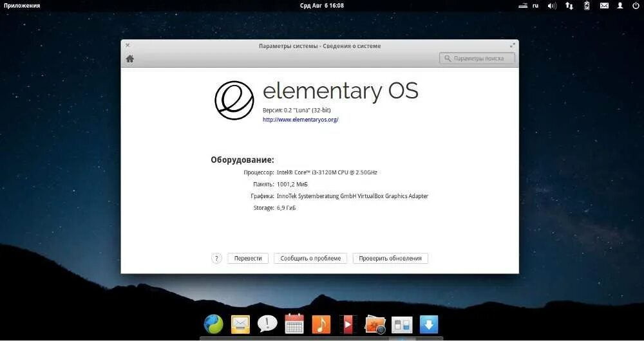Close the system settings window
This screenshot has width=644, height=341.
point(128,45)
